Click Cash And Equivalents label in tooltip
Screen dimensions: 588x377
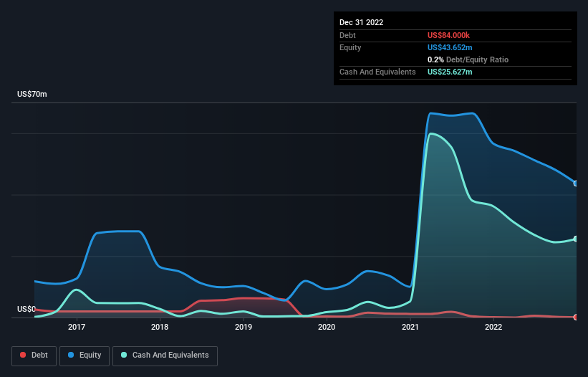click(x=377, y=72)
